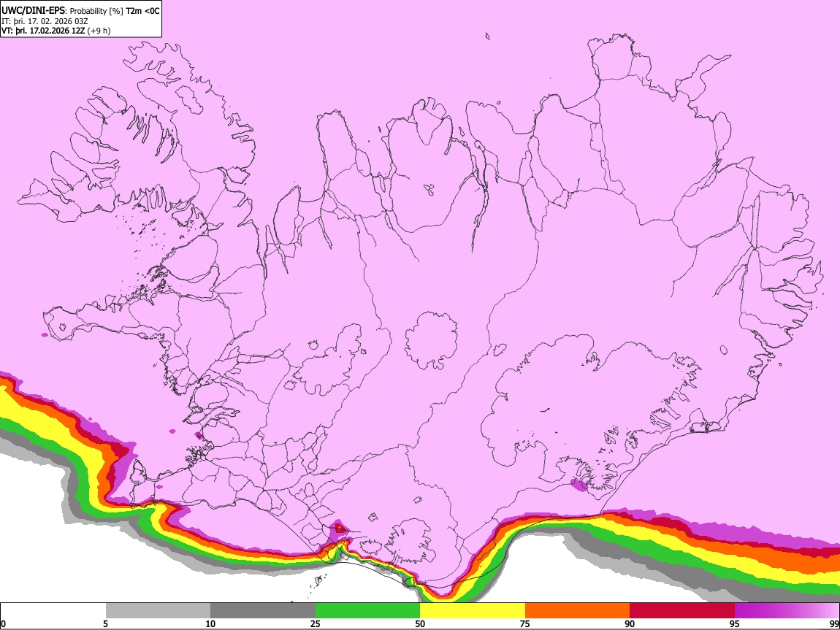Click the legend tick label '10'
Viewport: 840px width, 630px height.
[x=210, y=623]
